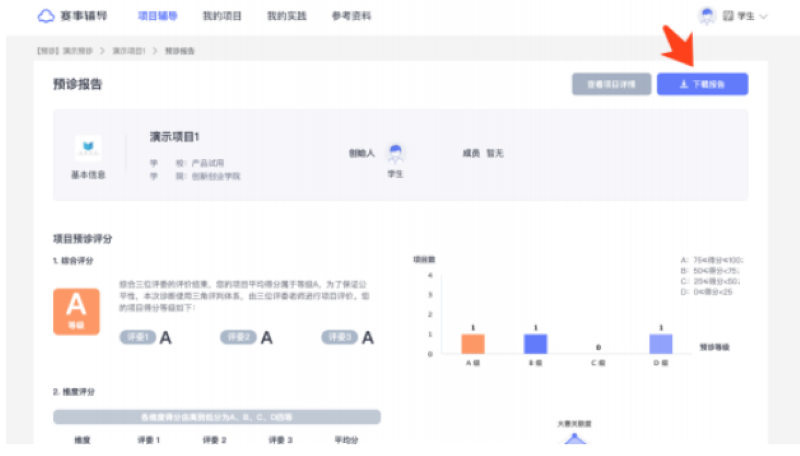Image resolution: width=800 pixels, height=456 pixels.
Task: Open the 参考资料 tab
Action: pyautogui.click(x=352, y=16)
